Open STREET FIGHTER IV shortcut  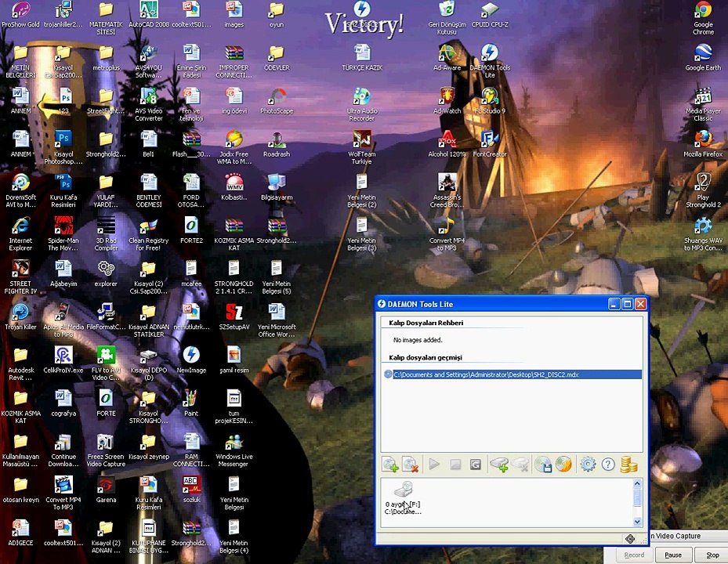coord(20,277)
